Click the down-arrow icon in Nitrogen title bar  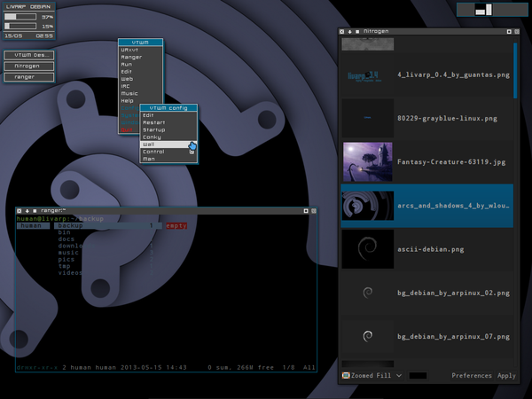point(349,32)
